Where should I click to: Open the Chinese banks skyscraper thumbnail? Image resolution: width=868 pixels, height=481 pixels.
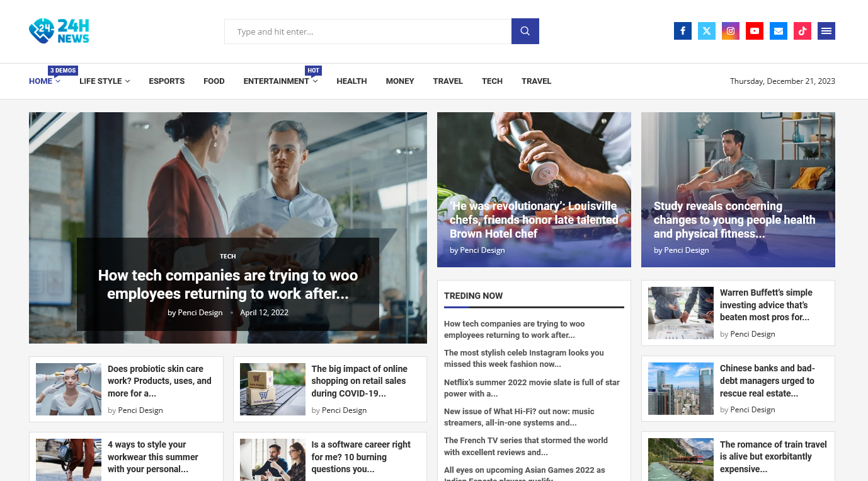(x=681, y=388)
